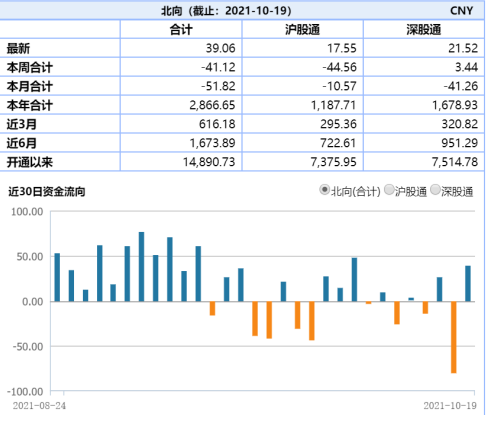The width and height of the screenshot is (487, 421).
Task: Click the tallest blue inflow bar
Action: (141, 267)
